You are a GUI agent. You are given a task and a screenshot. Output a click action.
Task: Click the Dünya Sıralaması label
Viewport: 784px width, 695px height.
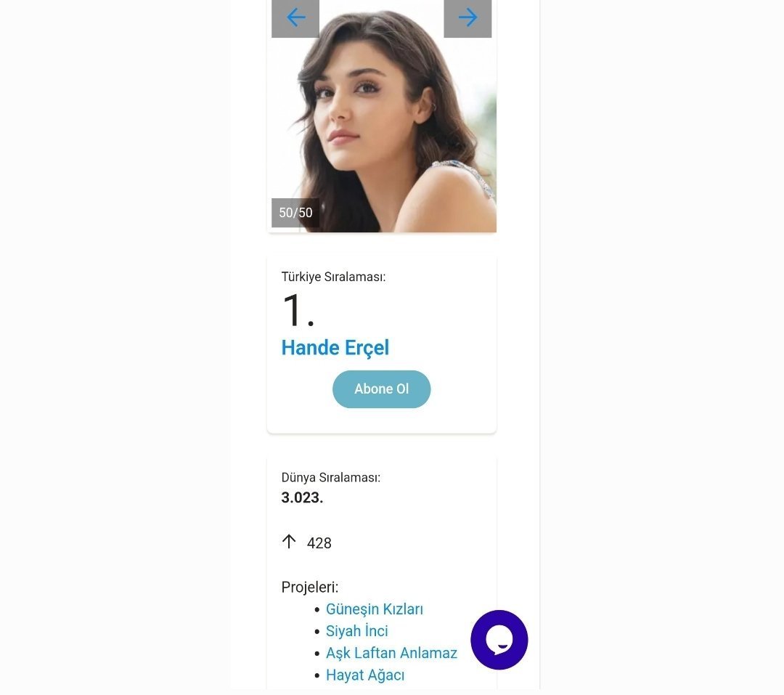point(331,477)
